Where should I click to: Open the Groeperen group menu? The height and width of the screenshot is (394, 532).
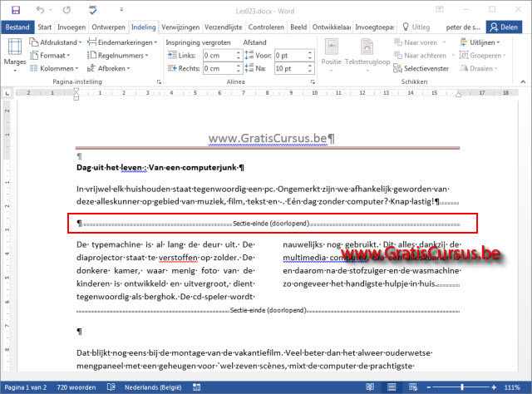tap(482, 56)
